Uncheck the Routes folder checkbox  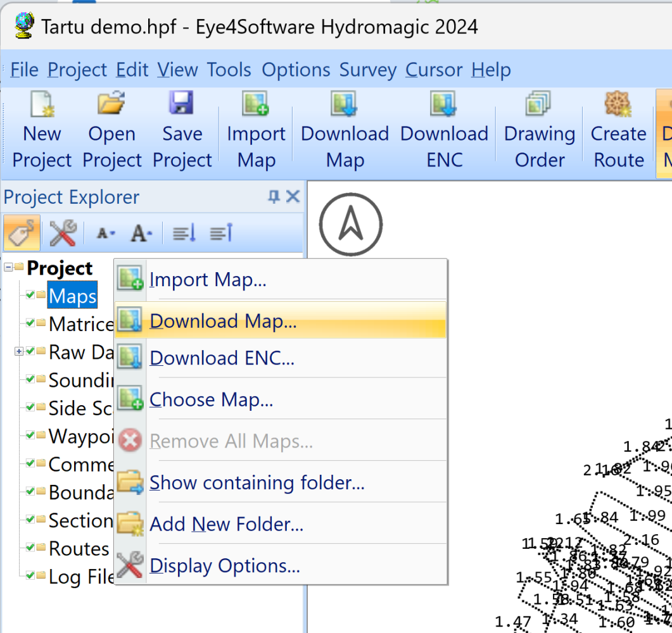click(x=30, y=548)
